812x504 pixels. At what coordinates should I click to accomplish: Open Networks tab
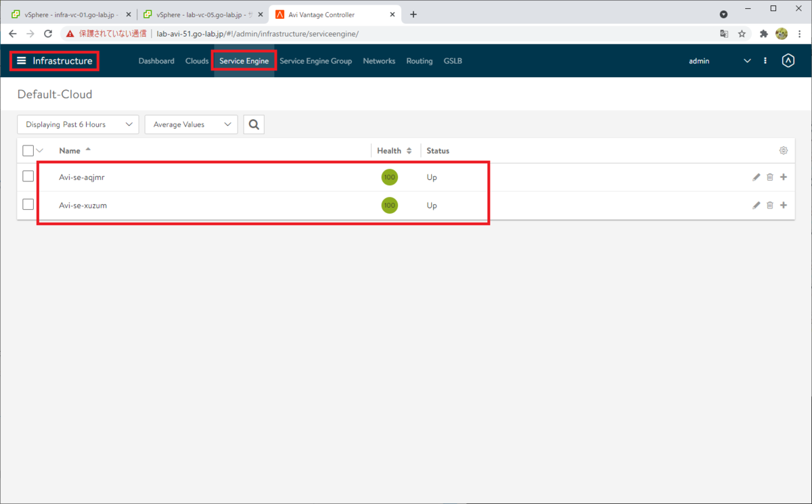click(379, 61)
